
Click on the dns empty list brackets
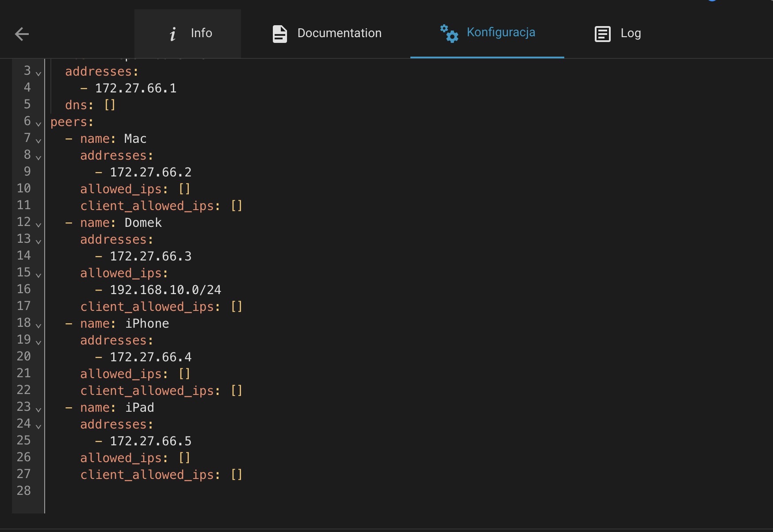coord(110,105)
